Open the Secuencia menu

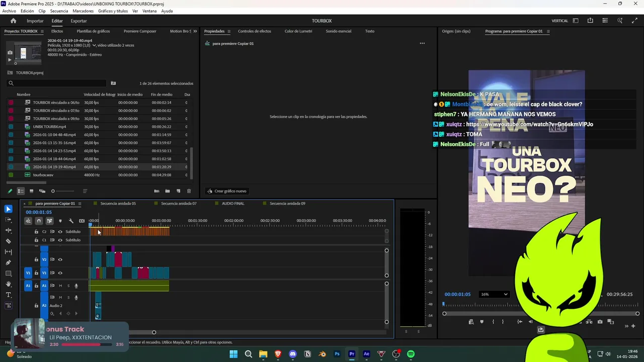click(x=59, y=11)
